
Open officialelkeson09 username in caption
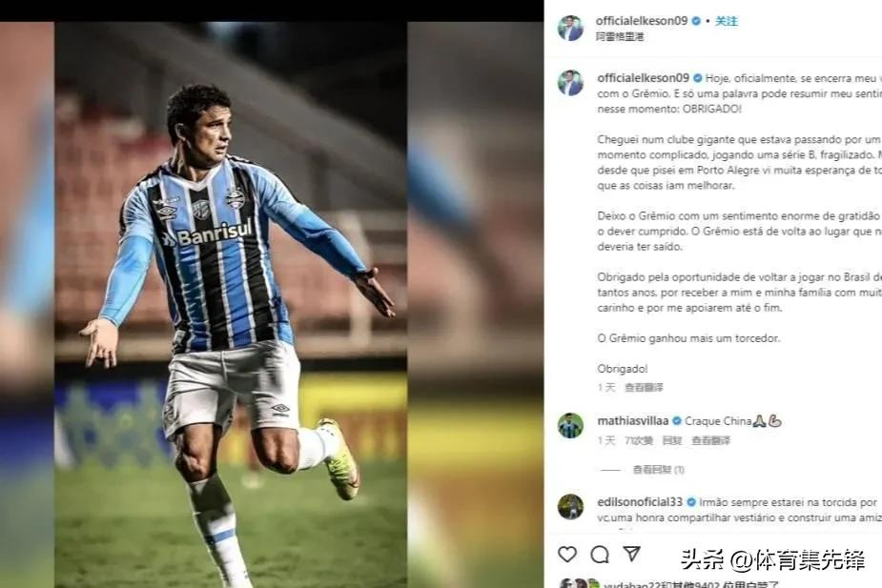coord(643,78)
